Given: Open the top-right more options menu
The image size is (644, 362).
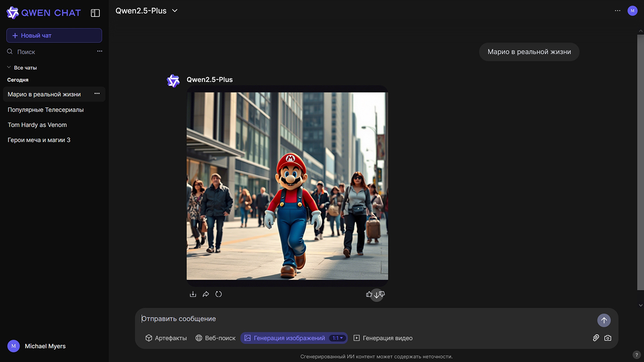Looking at the screenshot, I should (x=618, y=10).
